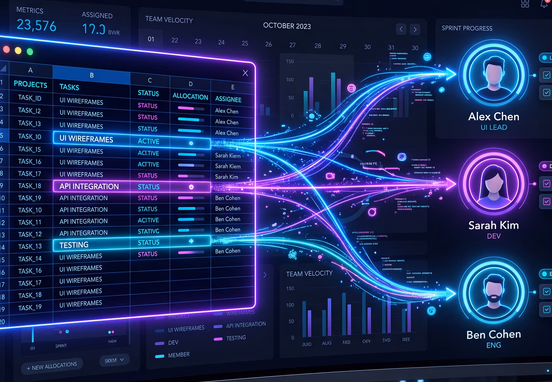Select date 25 in the calendar strip
Viewport: 552px width, 382px height.
tap(245, 43)
